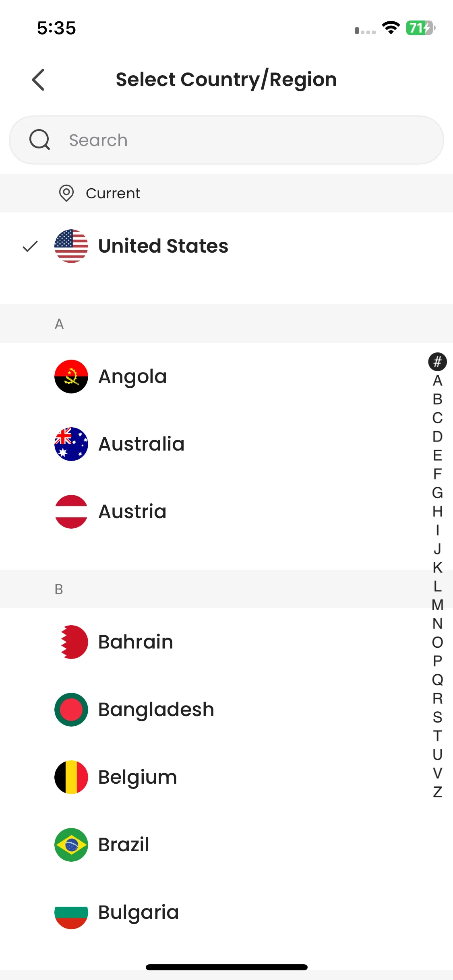Jump to letter H in index
The width and height of the screenshot is (453, 980).
pyautogui.click(x=437, y=511)
